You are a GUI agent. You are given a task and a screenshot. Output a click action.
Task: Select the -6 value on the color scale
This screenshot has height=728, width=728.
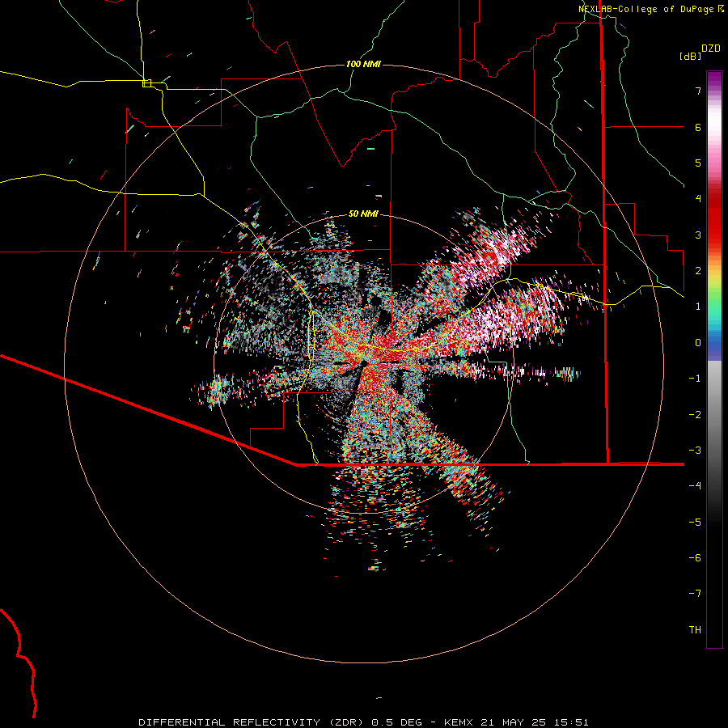click(695, 558)
